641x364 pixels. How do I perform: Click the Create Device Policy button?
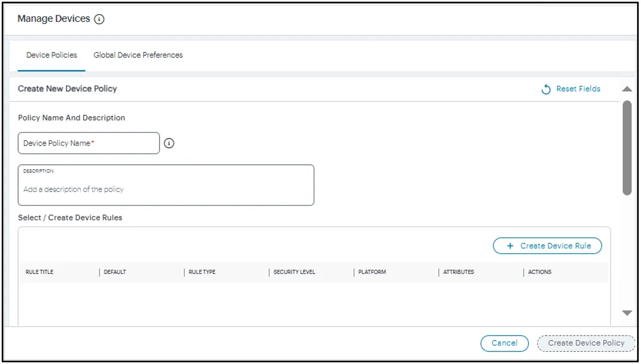586,343
